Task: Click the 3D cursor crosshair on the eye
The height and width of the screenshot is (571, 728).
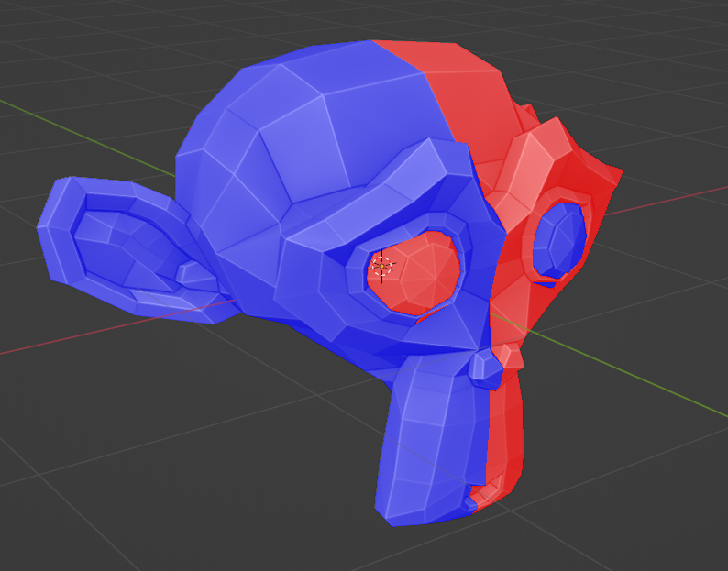Action: (x=381, y=266)
